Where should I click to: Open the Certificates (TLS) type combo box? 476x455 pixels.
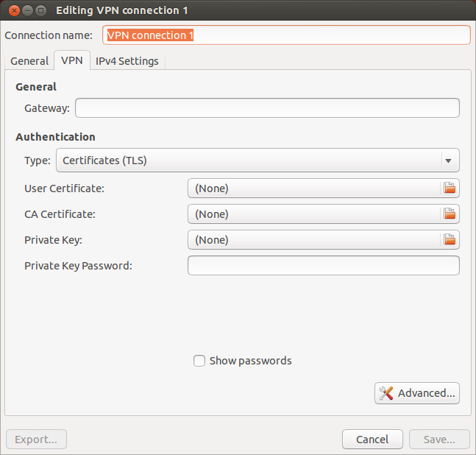tap(257, 160)
